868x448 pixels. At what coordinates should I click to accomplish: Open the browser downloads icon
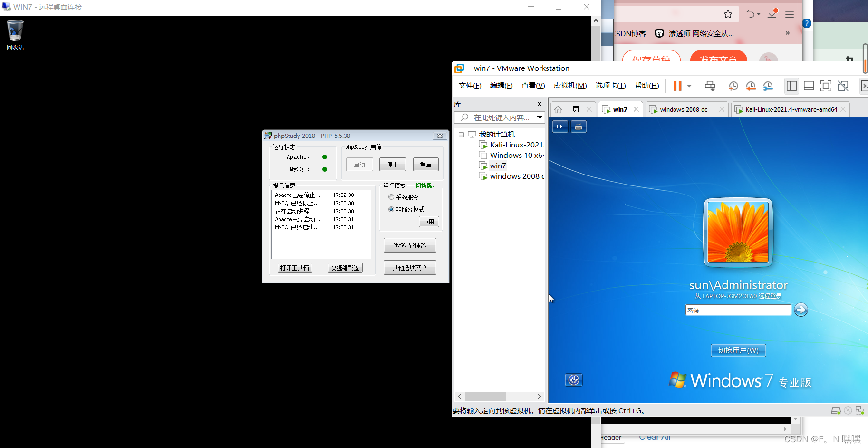click(772, 14)
